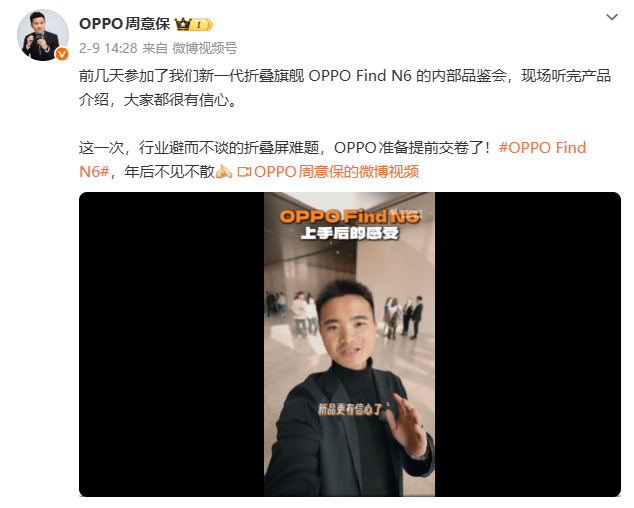Click the folded hands emoji after 年后不见不散
The height and width of the screenshot is (508, 634).
(x=224, y=171)
